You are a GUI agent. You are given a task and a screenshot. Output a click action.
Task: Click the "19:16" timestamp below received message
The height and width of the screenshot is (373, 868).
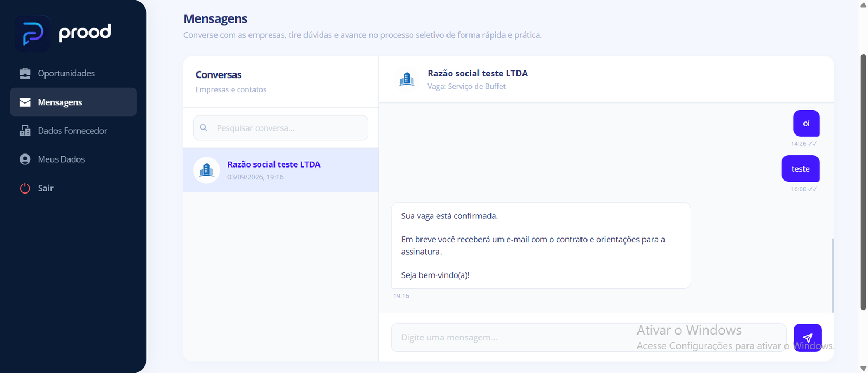[x=401, y=296]
